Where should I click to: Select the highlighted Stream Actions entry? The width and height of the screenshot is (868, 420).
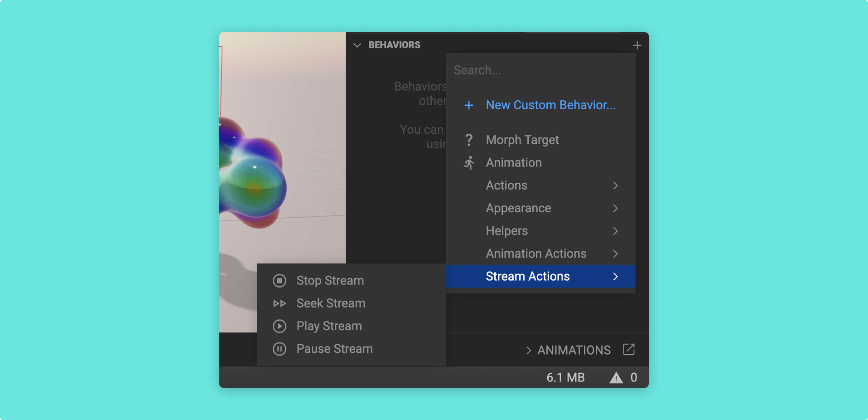pyautogui.click(x=540, y=276)
